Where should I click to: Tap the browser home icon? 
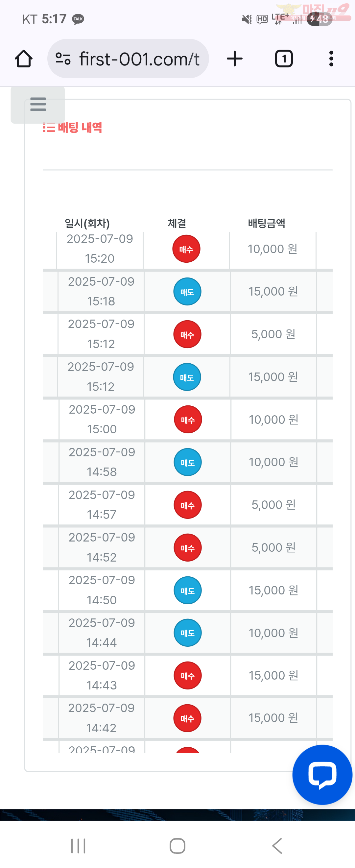[x=24, y=59]
